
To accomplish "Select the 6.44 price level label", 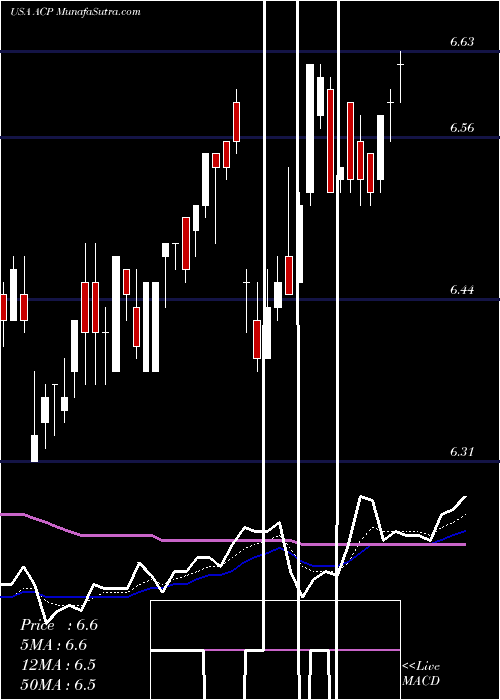I will click(462, 290).
